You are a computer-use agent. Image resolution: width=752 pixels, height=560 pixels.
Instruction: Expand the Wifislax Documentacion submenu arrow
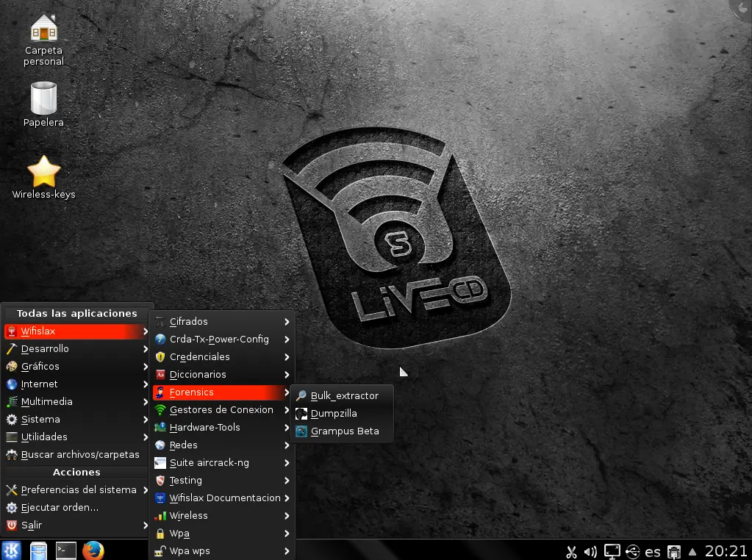pos(287,498)
